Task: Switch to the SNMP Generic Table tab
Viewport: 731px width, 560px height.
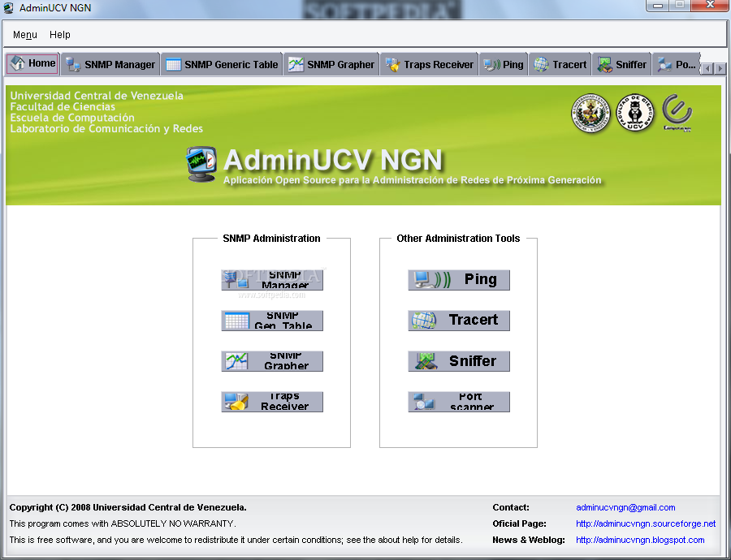Action: click(x=222, y=64)
